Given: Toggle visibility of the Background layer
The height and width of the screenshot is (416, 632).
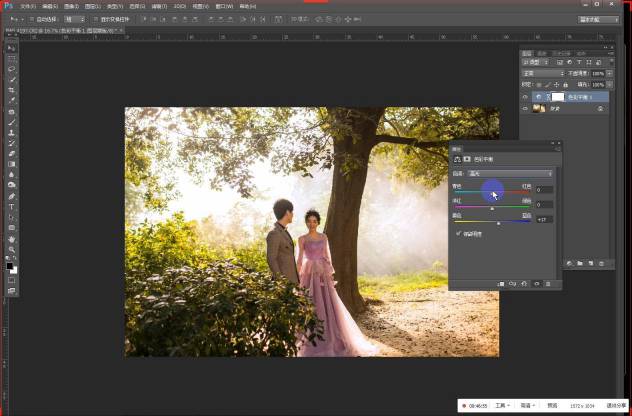Looking at the screenshot, I should [526, 108].
